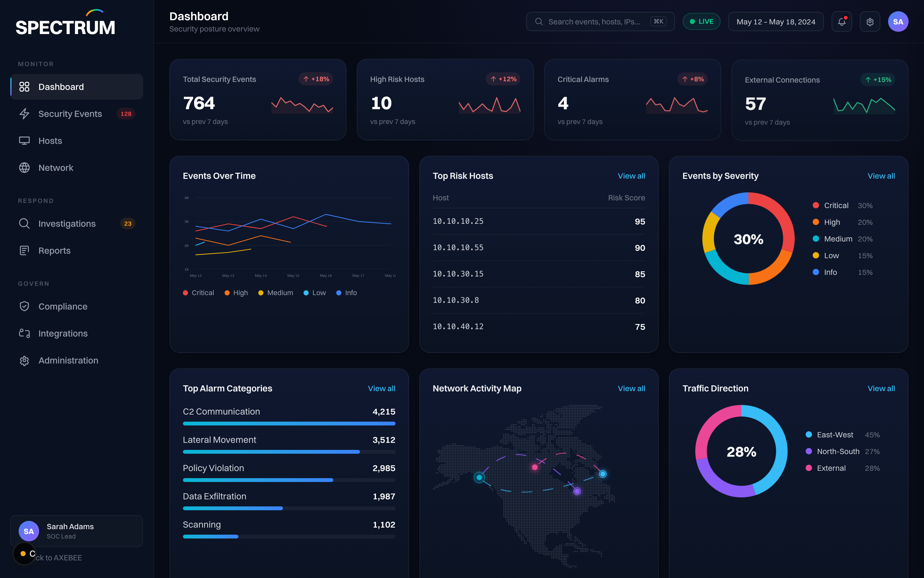Viewport: 924px width, 578px height.
Task: Go to the Hosts page
Action: point(77,141)
